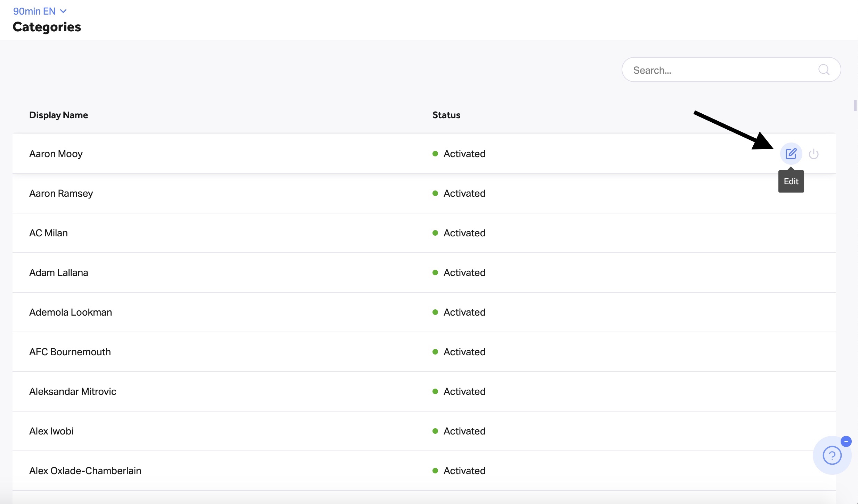
Task: Click the page scrollbar thumb on the right
Action: pyautogui.click(x=855, y=106)
